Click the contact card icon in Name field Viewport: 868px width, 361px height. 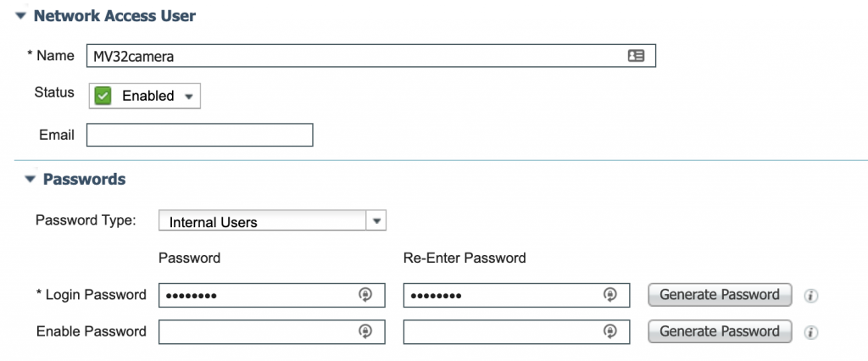[636, 56]
